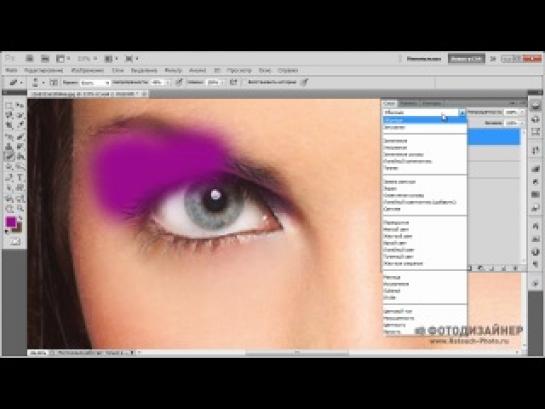Viewport: 545px width, 409px height.
Task: Swap foreground and background colors
Action: pyautogui.click(x=20, y=218)
